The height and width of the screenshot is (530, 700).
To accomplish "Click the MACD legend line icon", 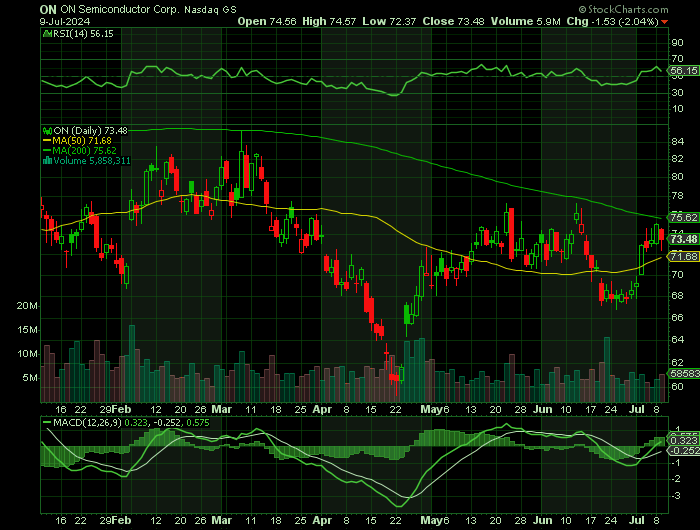I will pyautogui.click(x=47, y=422).
